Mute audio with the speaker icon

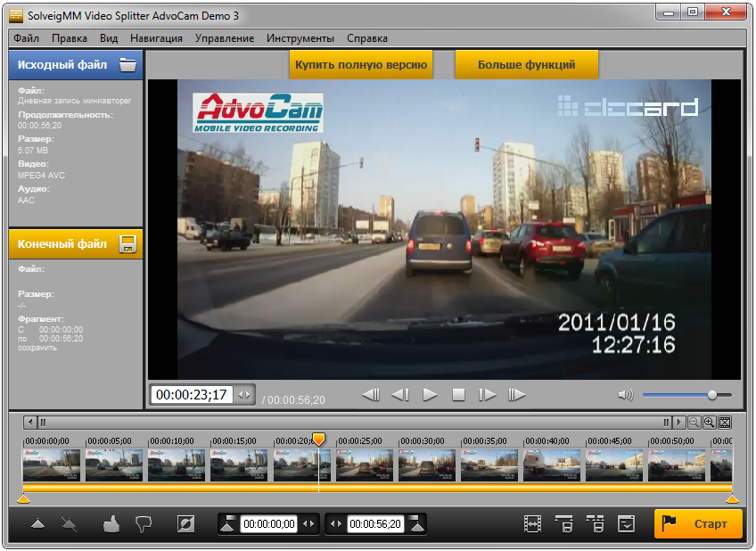point(625,395)
